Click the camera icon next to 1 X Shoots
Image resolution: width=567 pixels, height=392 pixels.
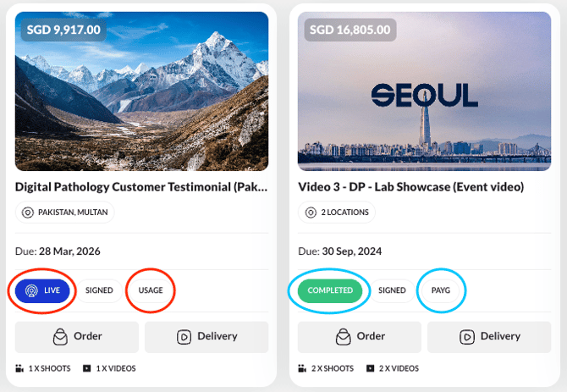coord(19,368)
